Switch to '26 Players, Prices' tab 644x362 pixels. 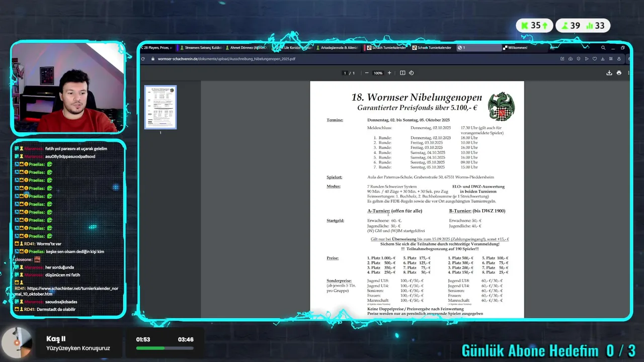point(157,48)
